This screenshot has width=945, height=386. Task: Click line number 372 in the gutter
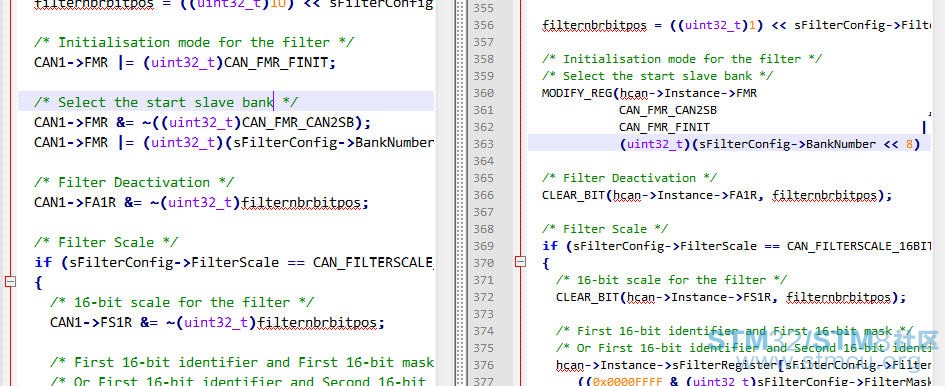tap(483, 297)
